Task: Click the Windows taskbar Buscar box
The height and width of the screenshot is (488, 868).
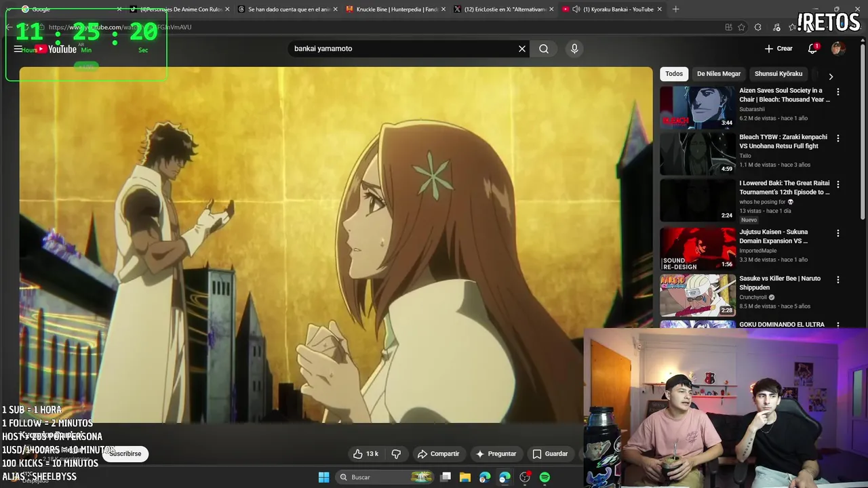Action: [385, 477]
